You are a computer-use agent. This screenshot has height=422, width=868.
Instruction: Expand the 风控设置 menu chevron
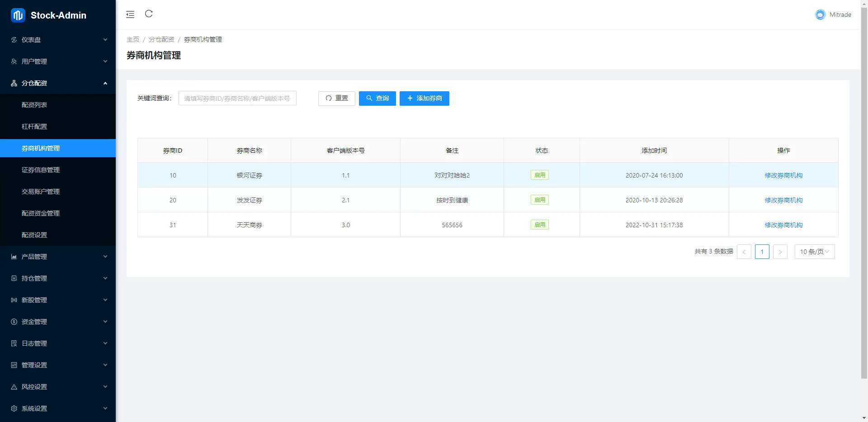pos(105,387)
